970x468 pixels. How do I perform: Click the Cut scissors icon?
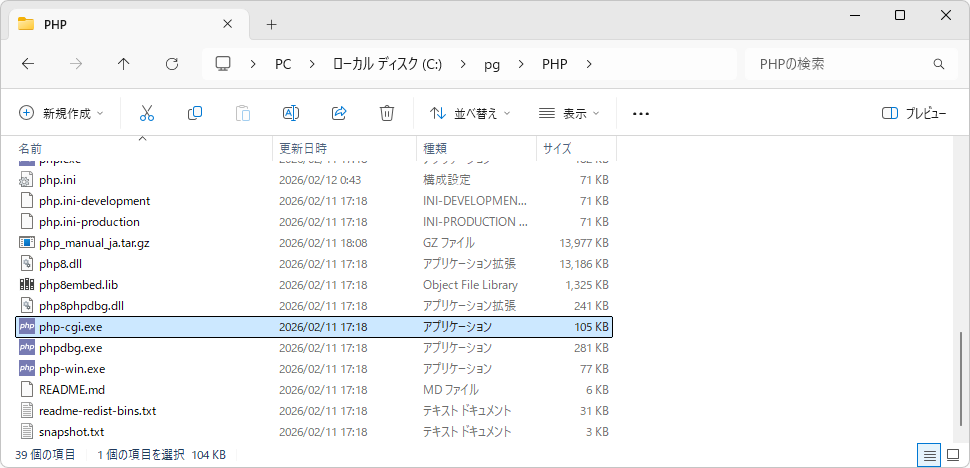(147, 113)
